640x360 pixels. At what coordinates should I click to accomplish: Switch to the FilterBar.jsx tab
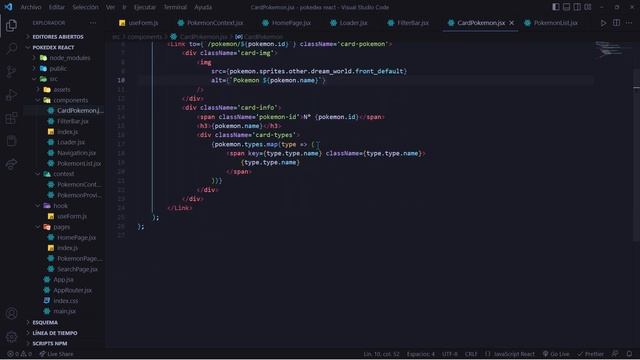pos(408,23)
